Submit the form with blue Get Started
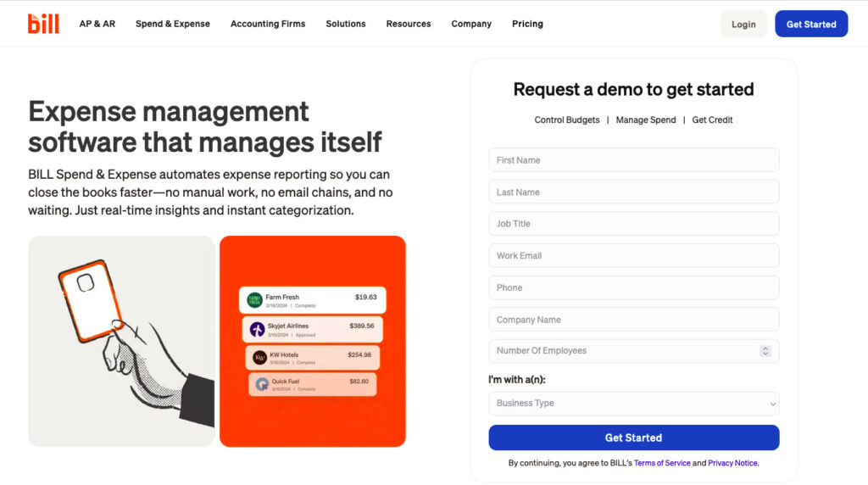Screen dimensions: 868x485 (x=634, y=438)
